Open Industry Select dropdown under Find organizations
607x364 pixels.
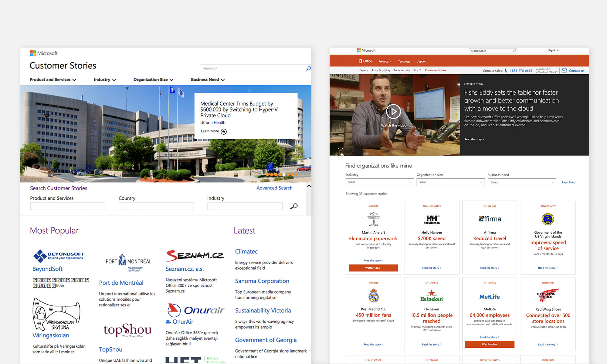380,182
